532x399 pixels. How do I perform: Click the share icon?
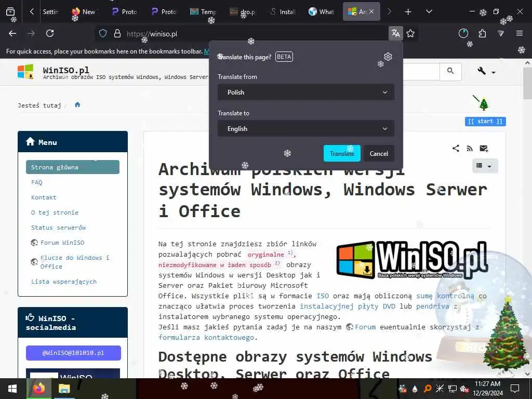pyautogui.click(x=456, y=148)
